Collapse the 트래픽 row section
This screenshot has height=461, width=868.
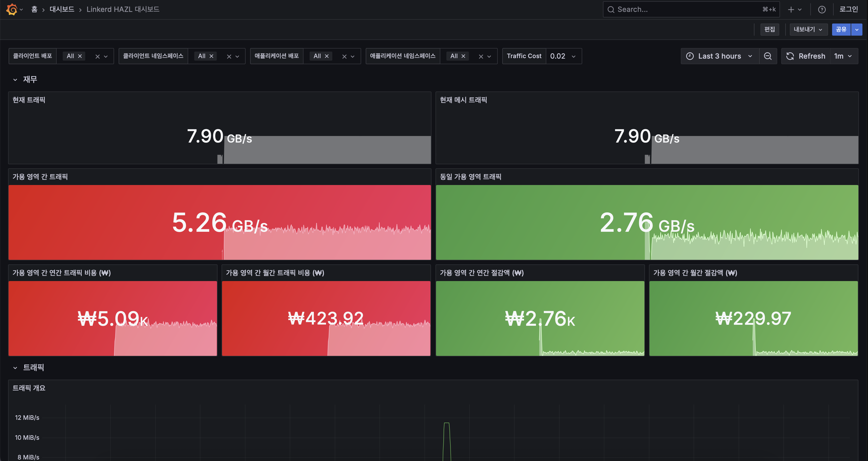click(x=15, y=367)
